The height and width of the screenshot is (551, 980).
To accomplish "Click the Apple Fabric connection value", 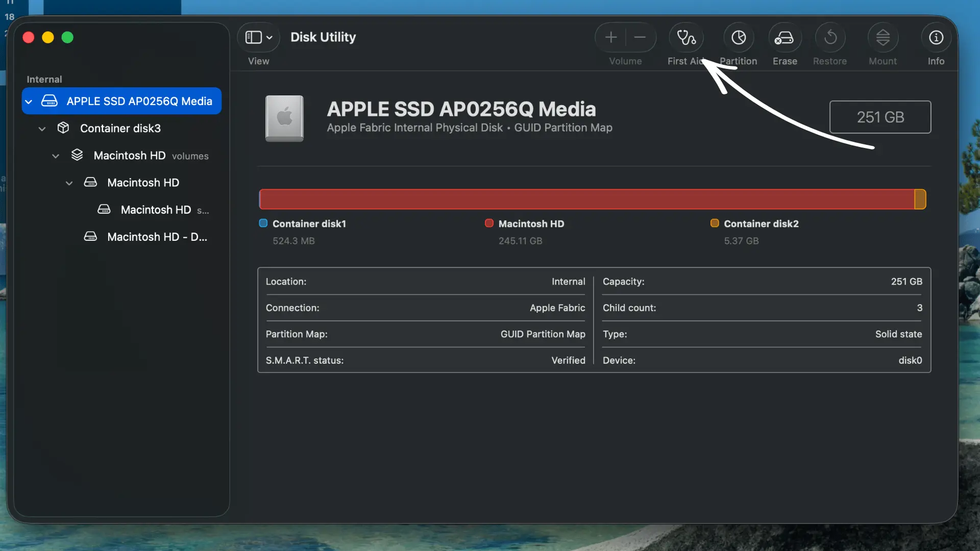I will coord(557,308).
